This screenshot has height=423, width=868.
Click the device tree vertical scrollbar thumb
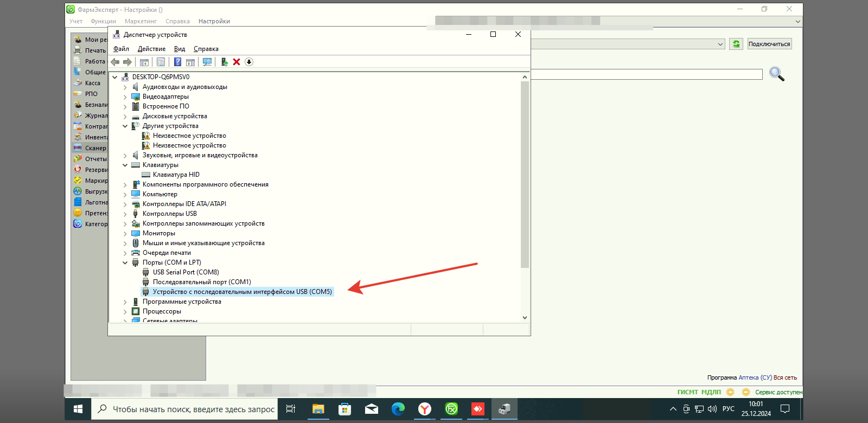(525, 174)
